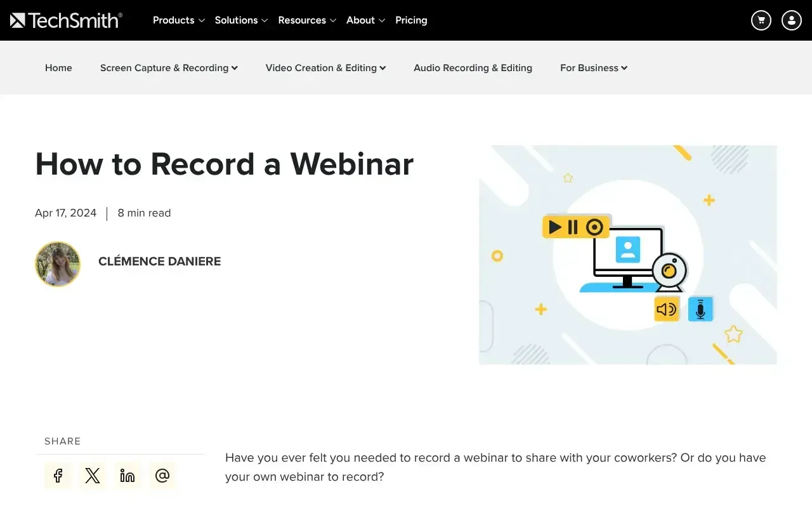812x508 pixels.
Task: Open the Solutions dropdown
Action: coord(241,20)
